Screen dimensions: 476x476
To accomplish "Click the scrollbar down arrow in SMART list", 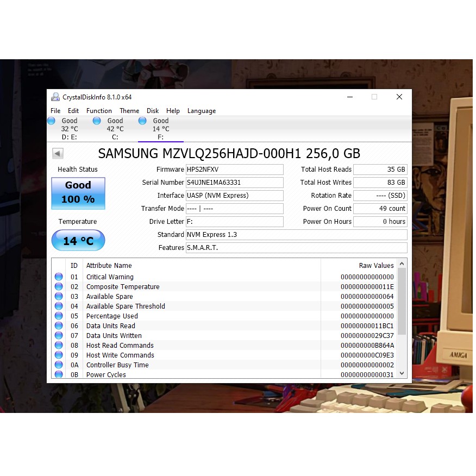I will (402, 373).
